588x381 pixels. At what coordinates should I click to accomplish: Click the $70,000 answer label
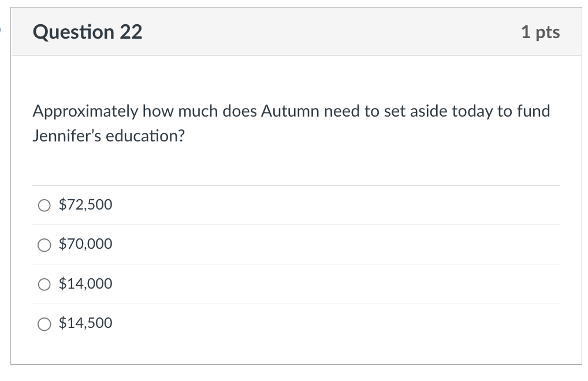point(85,245)
